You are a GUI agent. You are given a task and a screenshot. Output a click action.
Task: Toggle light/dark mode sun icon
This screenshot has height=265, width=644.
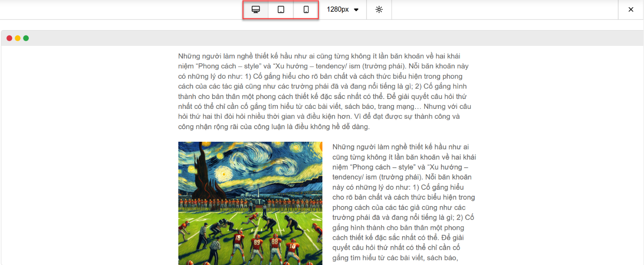coord(379,9)
